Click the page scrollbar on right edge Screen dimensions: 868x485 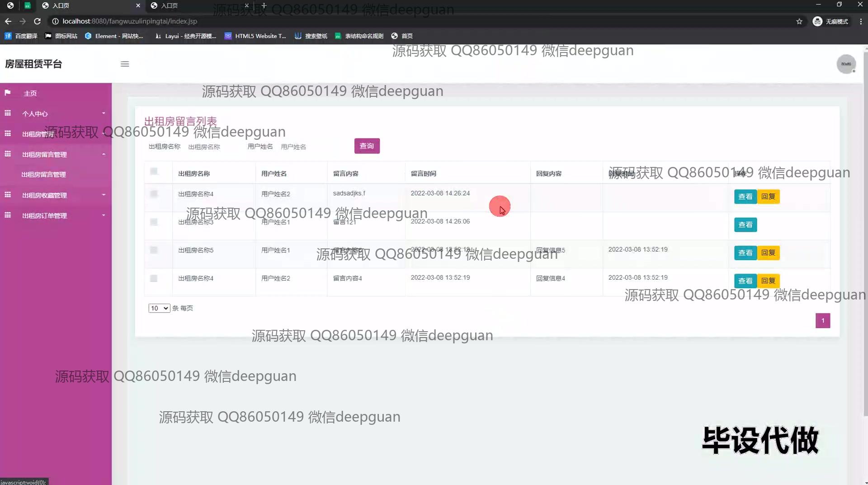[865, 226]
